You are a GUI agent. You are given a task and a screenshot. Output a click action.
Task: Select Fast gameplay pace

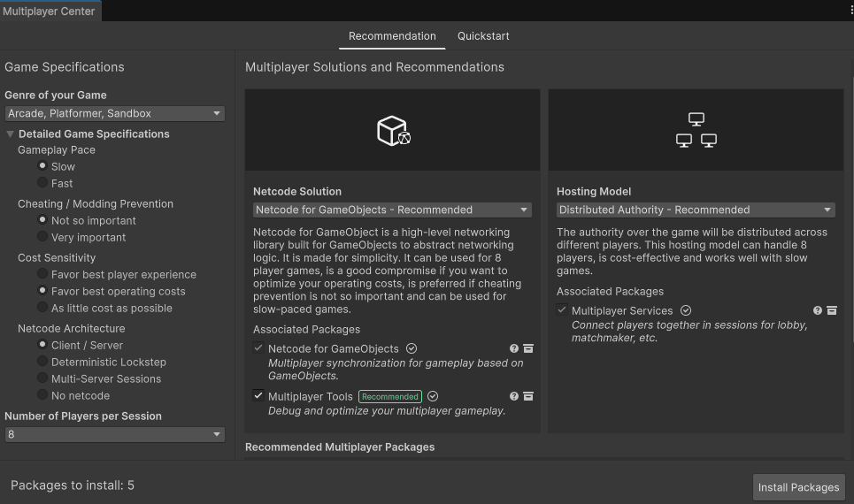[x=42, y=183]
